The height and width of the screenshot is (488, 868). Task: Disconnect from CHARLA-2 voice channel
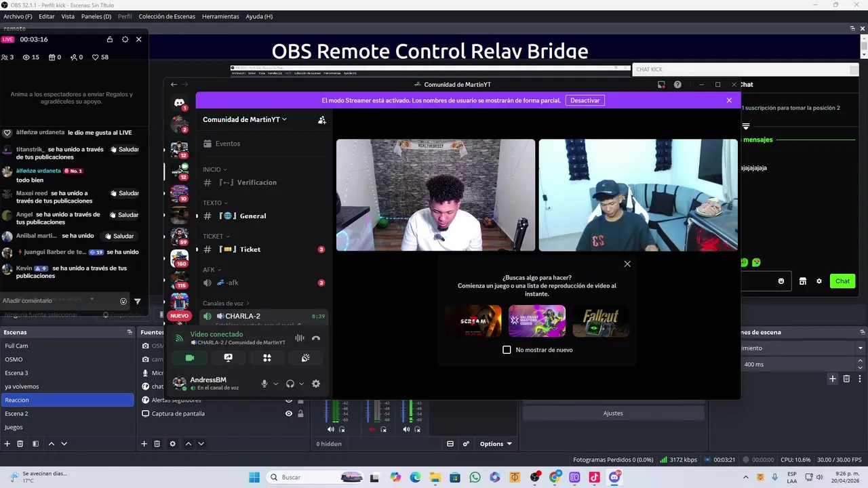[316, 338]
